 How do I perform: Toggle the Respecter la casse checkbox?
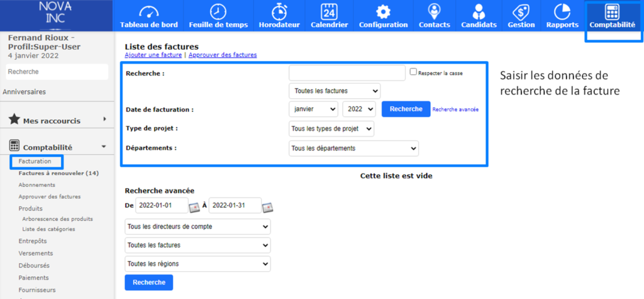click(x=413, y=72)
